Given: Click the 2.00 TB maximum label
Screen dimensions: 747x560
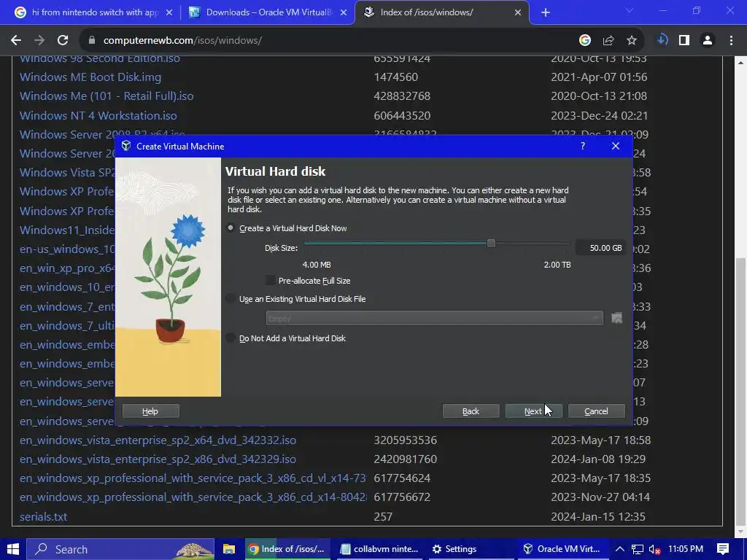Looking at the screenshot, I should point(557,265).
